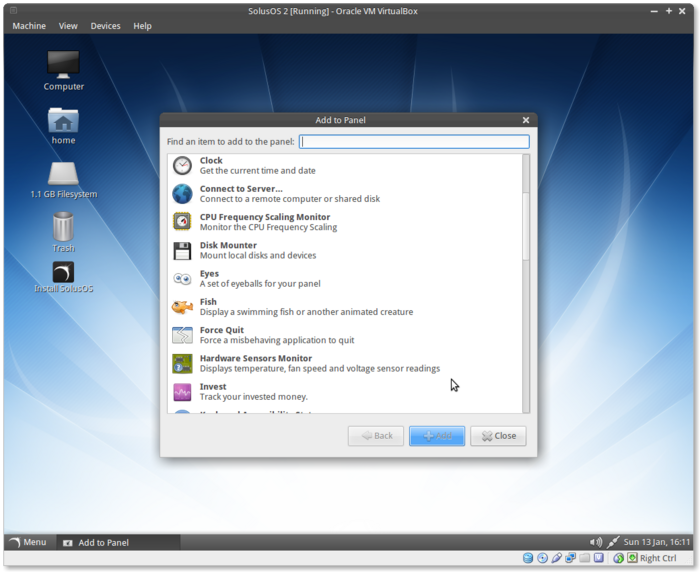Open the SolusOS Menu launcher
This screenshot has height=572, width=700.
point(27,542)
